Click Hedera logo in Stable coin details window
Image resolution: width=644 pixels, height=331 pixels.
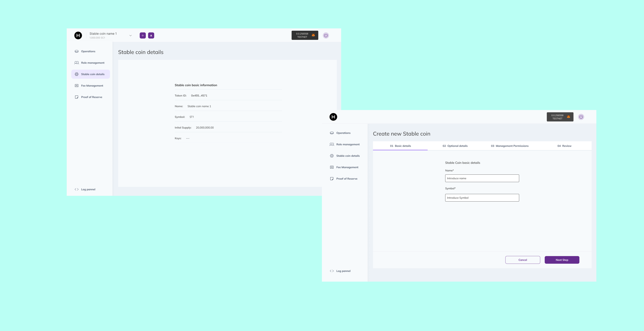[x=78, y=36]
